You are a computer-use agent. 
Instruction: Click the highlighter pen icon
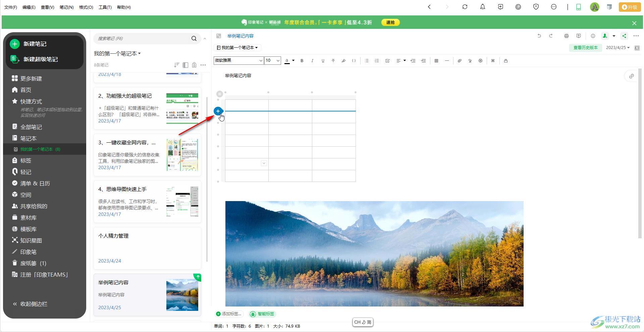coord(343,61)
